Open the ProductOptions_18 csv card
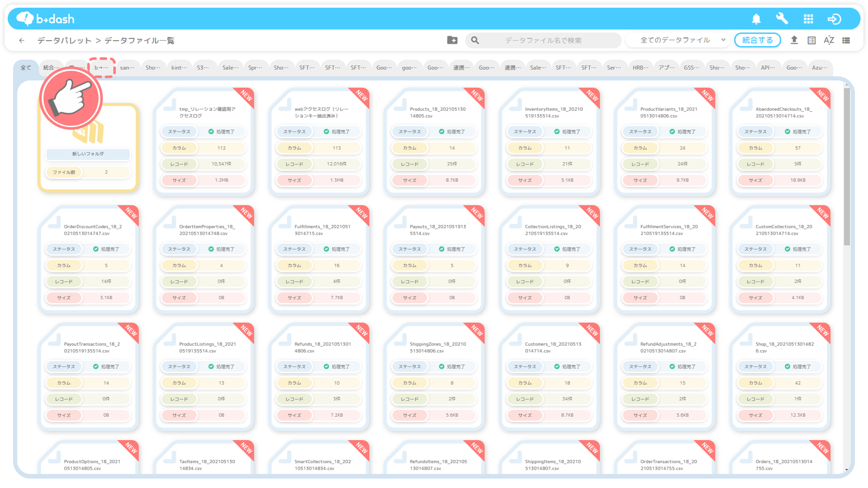Screen dimensions: 868x488 (88, 458)
